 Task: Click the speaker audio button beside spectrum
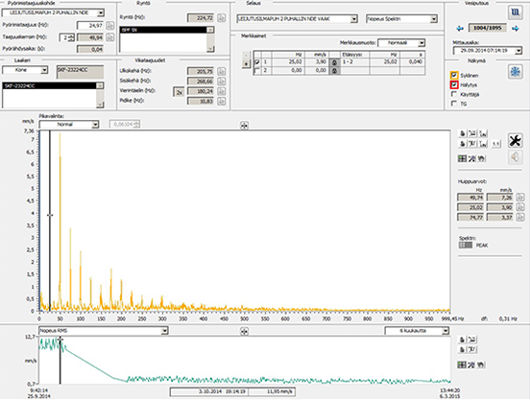click(x=515, y=157)
